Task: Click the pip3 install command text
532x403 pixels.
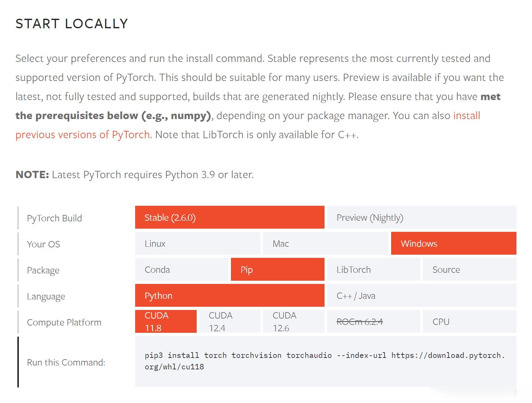Action: [x=325, y=361]
